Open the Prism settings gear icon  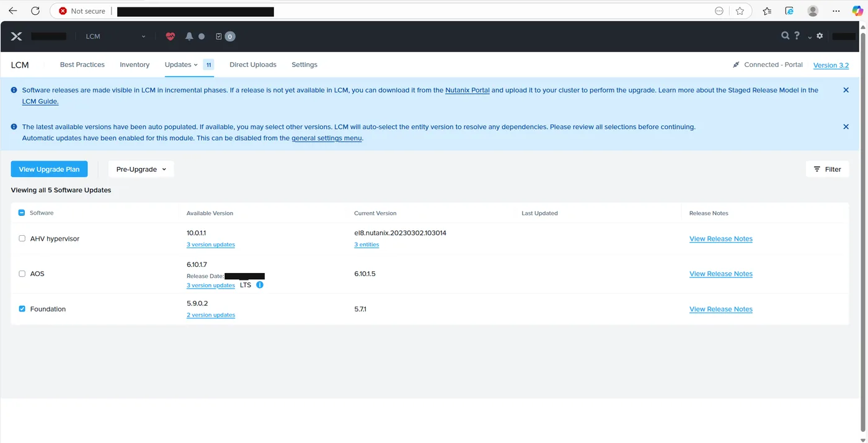point(820,36)
